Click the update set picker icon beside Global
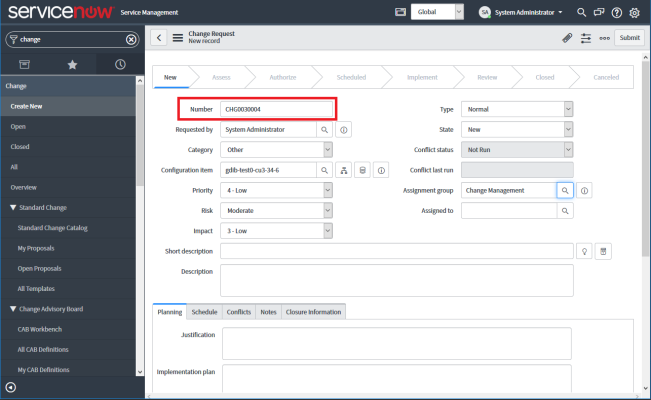This screenshot has height=400, width=651. [x=400, y=12]
